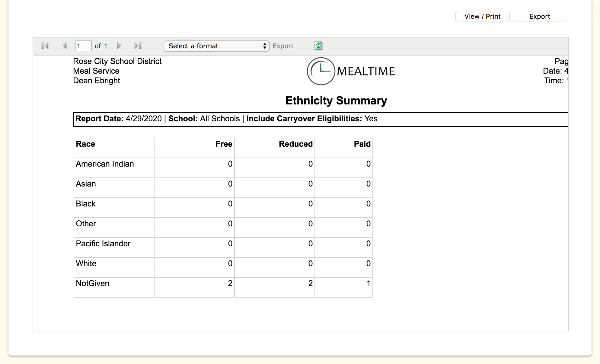Image resolution: width=600 pixels, height=364 pixels.
Task: Go to previous report page
Action: coord(65,46)
